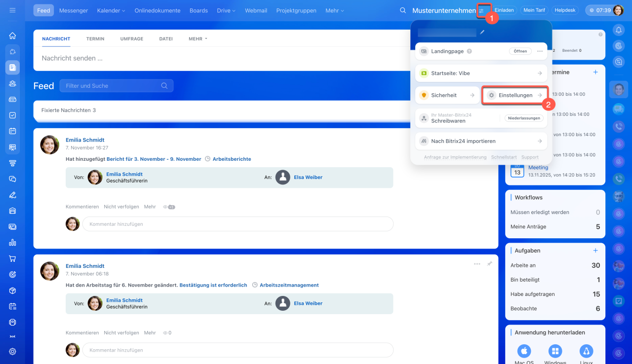
Task: Pin the second feed post using the pin icon
Action: [x=489, y=264]
